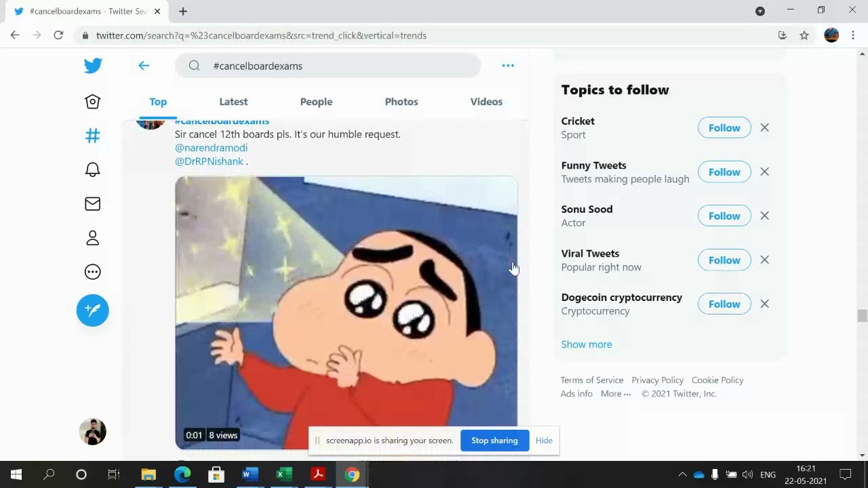Click Show more under topics
Viewport: 868px width, 488px height.
click(x=587, y=344)
